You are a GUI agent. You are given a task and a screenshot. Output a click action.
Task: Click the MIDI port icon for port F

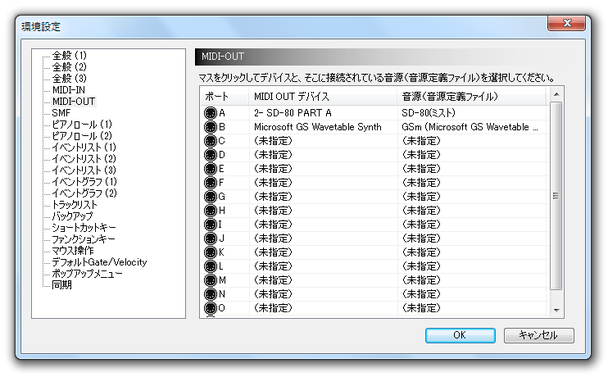click(210, 183)
